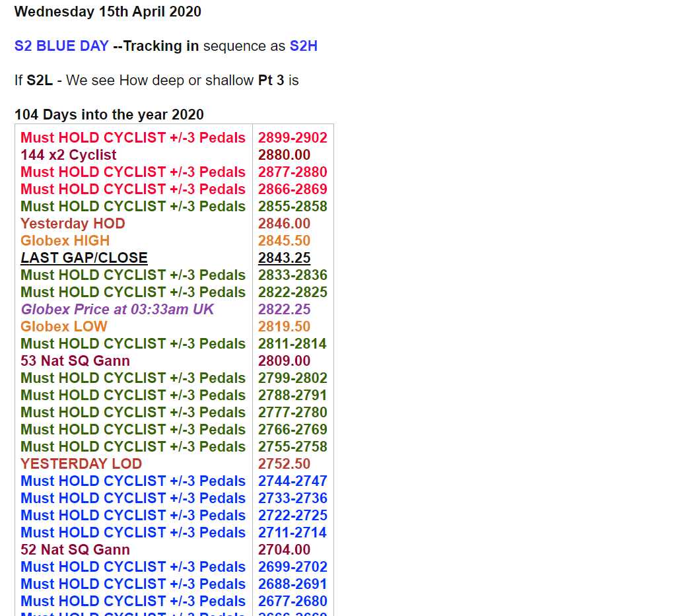The image size is (690, 616).
Task: Click the LAST GAP/CLOSE underlined label
Action: point(84,258)
